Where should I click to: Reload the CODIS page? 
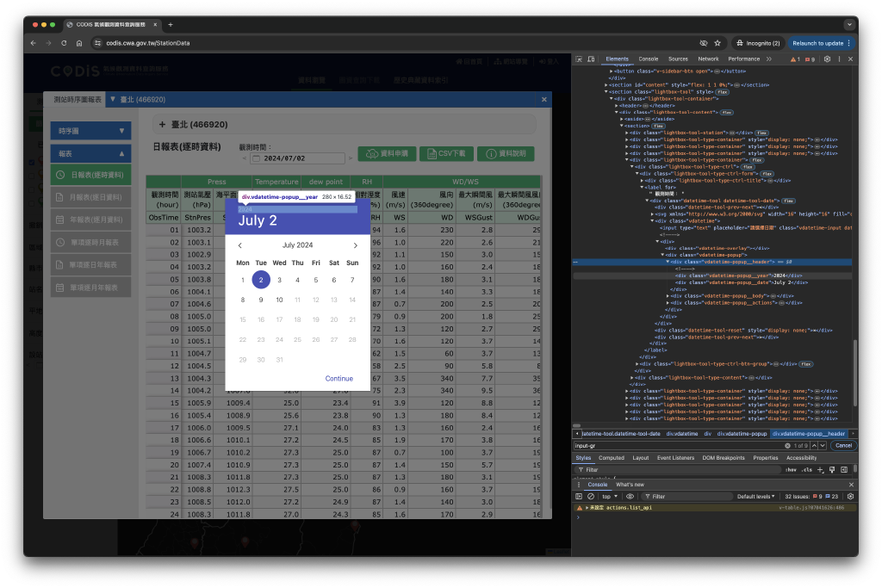pyautogui.click(x=62, y=42)
